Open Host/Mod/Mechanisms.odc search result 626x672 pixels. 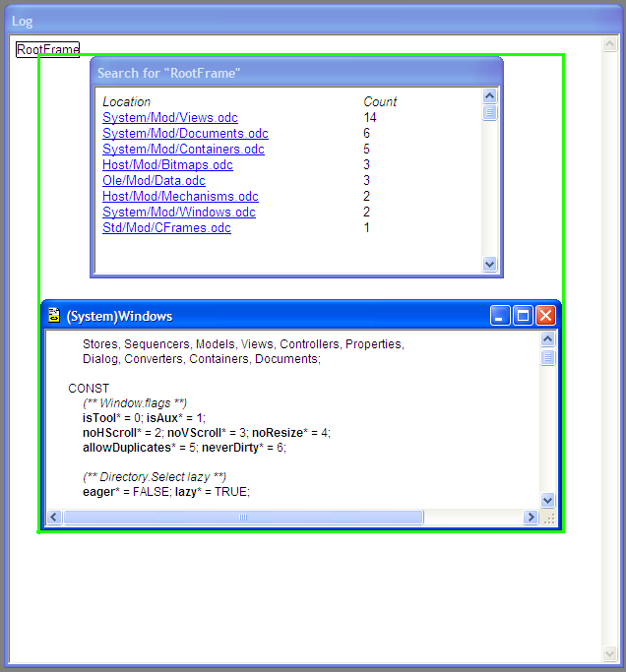click(180, 197)
